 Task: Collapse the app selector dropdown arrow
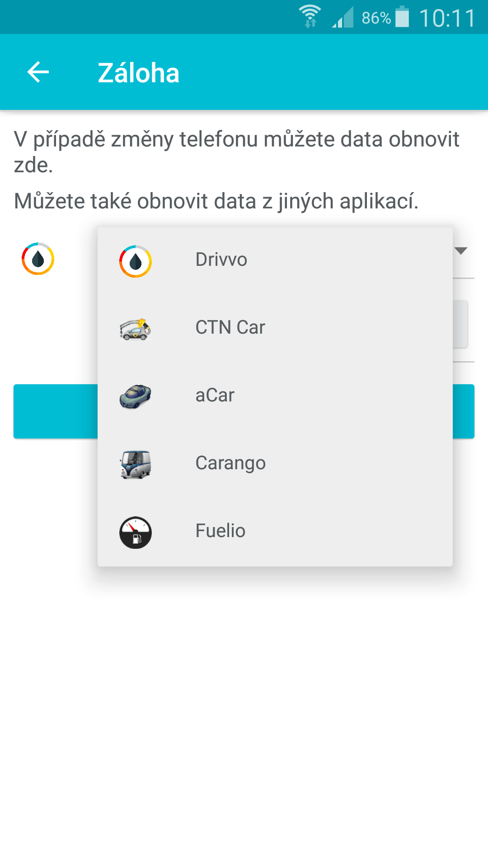coord(461,251)
